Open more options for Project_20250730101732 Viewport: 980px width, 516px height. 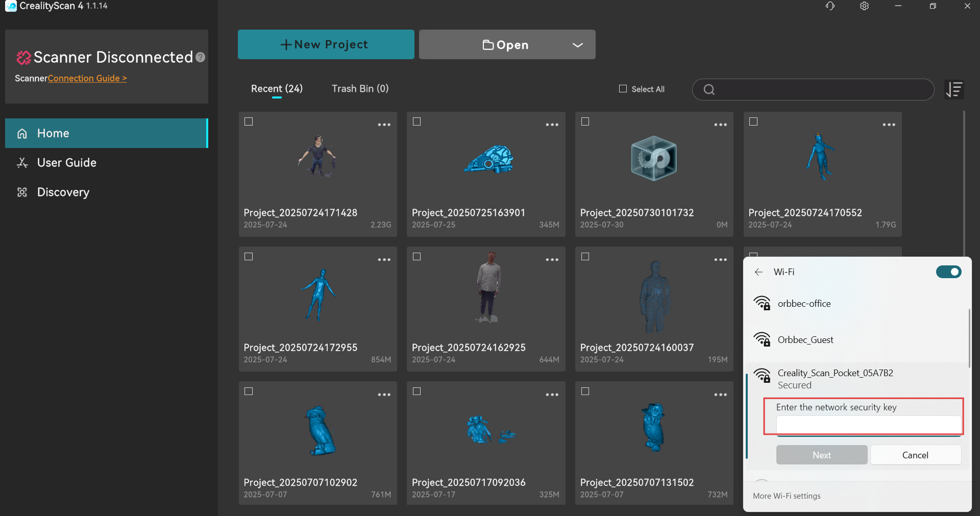(720, 125)
